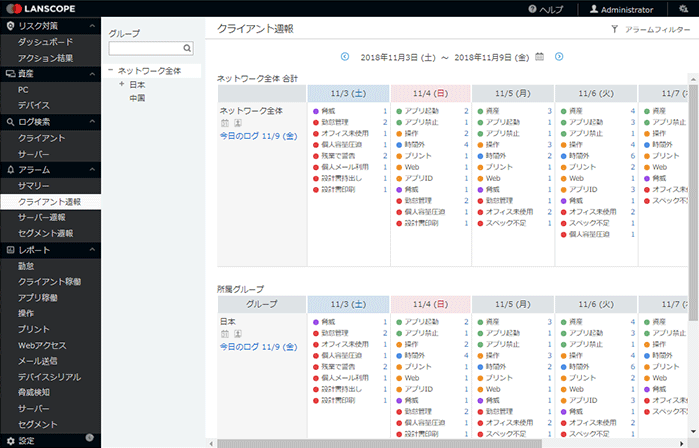Select 中国 in the group tree
699x448 pixels.
tap(137, 98)
